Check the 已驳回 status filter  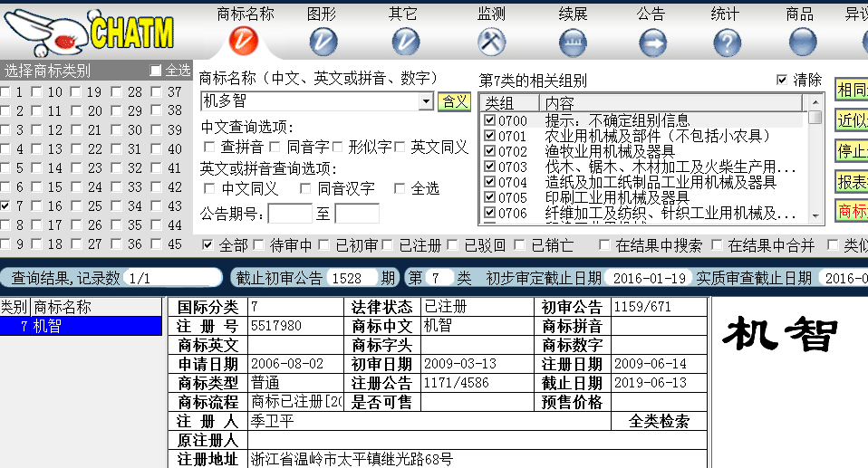coord(453,245)
